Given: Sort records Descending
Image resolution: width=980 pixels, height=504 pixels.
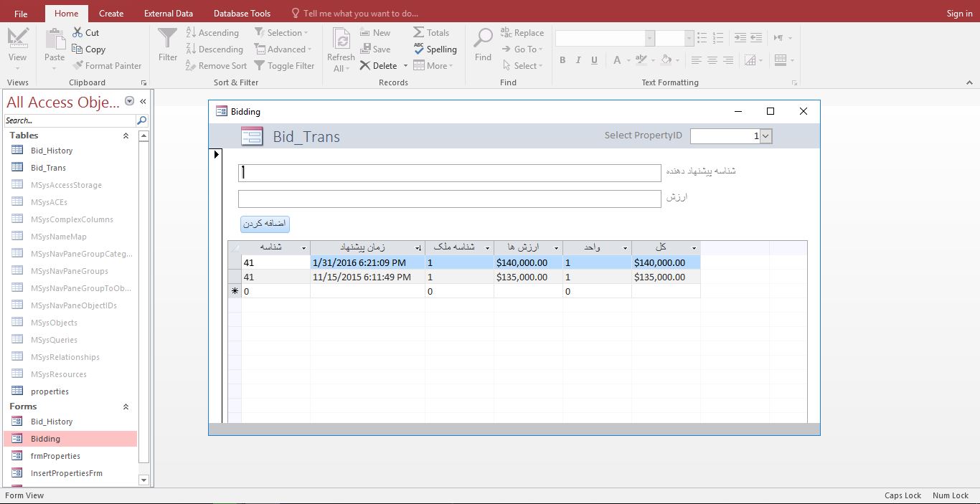Looking at the screenshot, I should [215, 49].
